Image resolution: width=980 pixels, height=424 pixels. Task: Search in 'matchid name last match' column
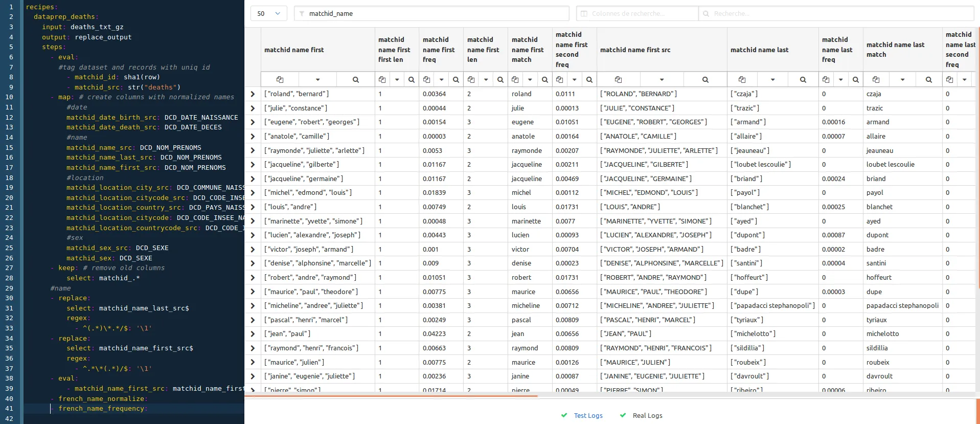[x=929, y=79]
